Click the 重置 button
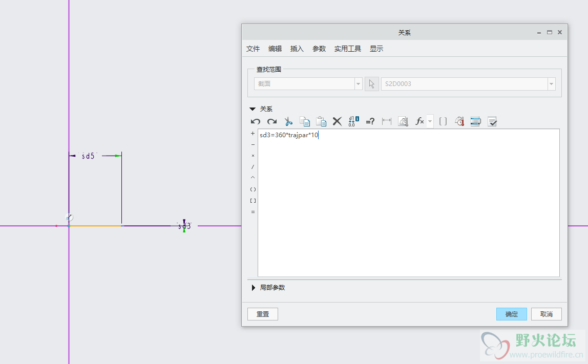Viewport: 588px width, 364px height. click(262, 314)
